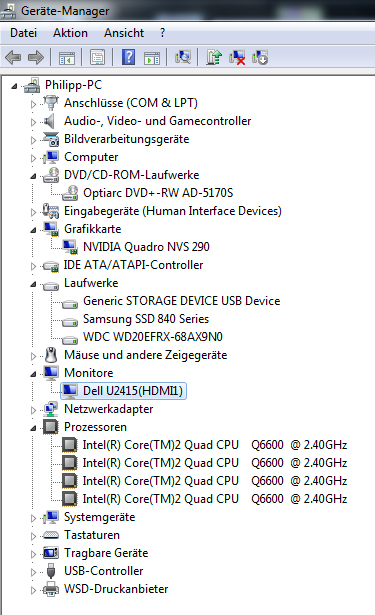Select the Optiarc DVD+-RW AD-5170S drive

(158, 193)
